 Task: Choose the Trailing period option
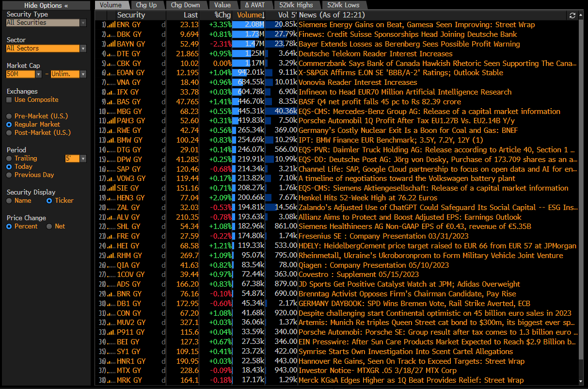[9, 159]
